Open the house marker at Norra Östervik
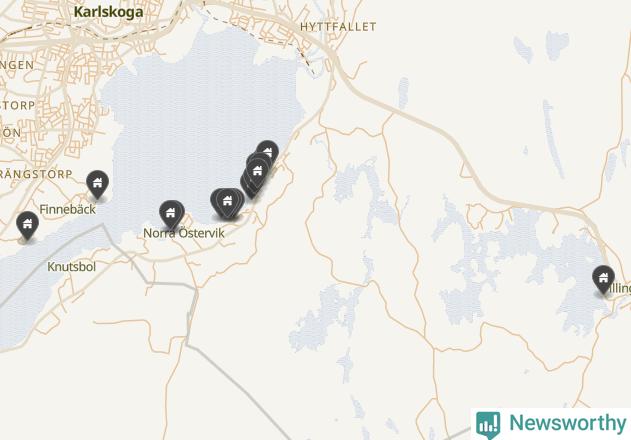Viewport: 631px width, 440px height. coord(171,214)
